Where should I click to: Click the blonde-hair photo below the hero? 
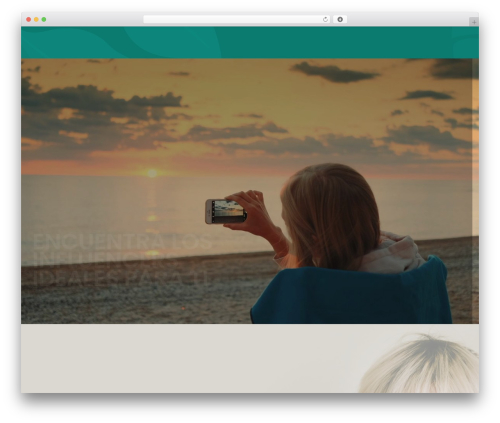(x=419, y=363)
